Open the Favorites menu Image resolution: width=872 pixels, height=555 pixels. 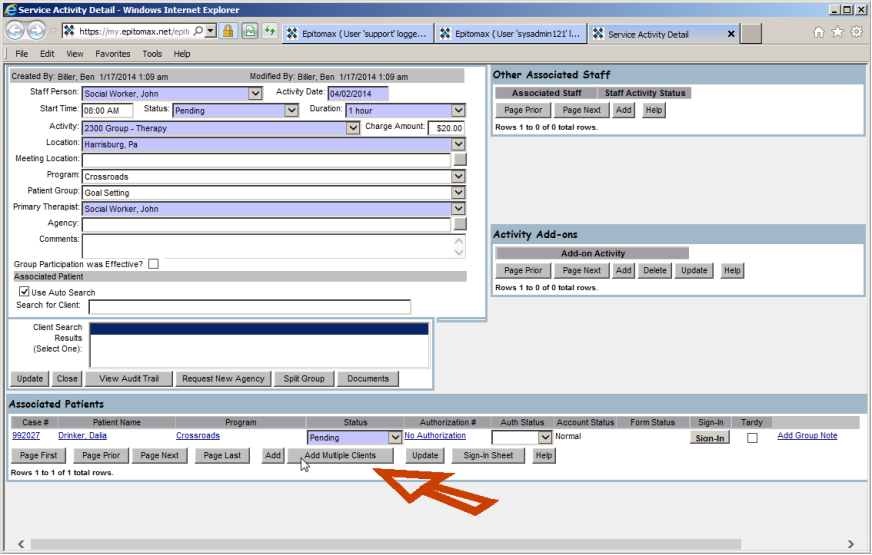(x=112, y=54)
